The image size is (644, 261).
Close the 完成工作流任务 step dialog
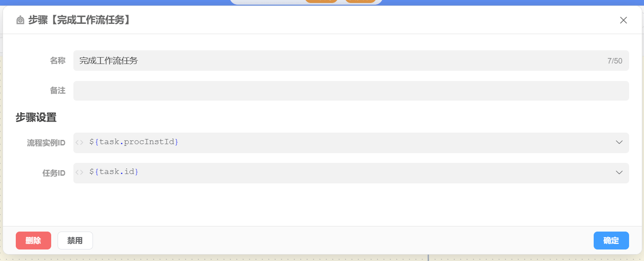click(623, 20)
